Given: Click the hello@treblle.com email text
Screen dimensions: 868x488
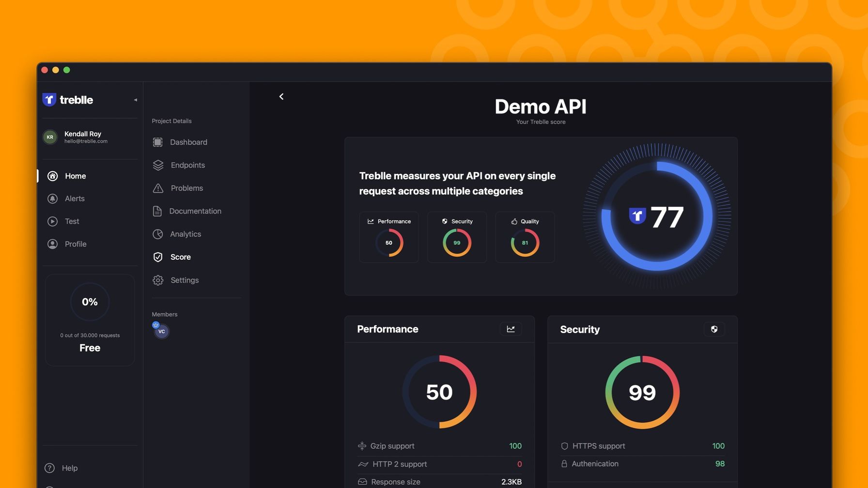Looking at the screenshot, I should (x=86, y=141).
